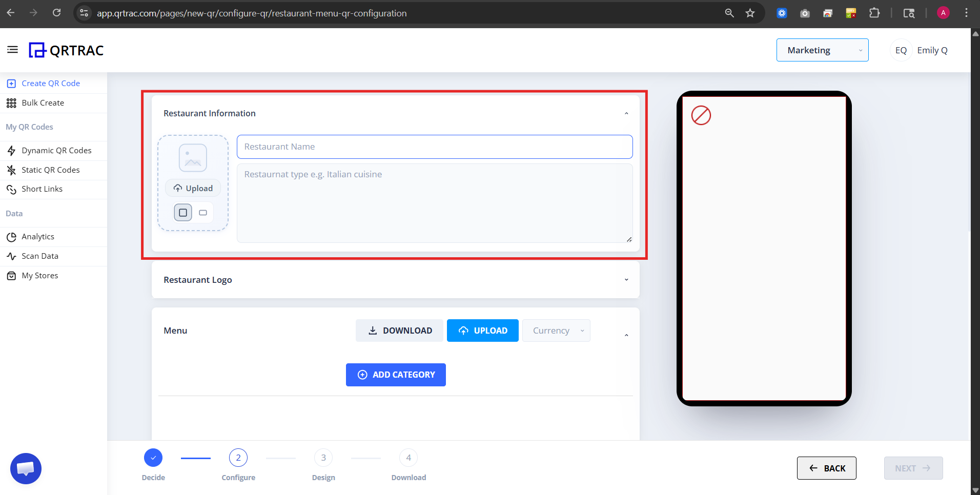The height and width of the screenshot is (495, 980).
Task: Open Dynamic QR Codes from sidebar
Action: [56, 150]
